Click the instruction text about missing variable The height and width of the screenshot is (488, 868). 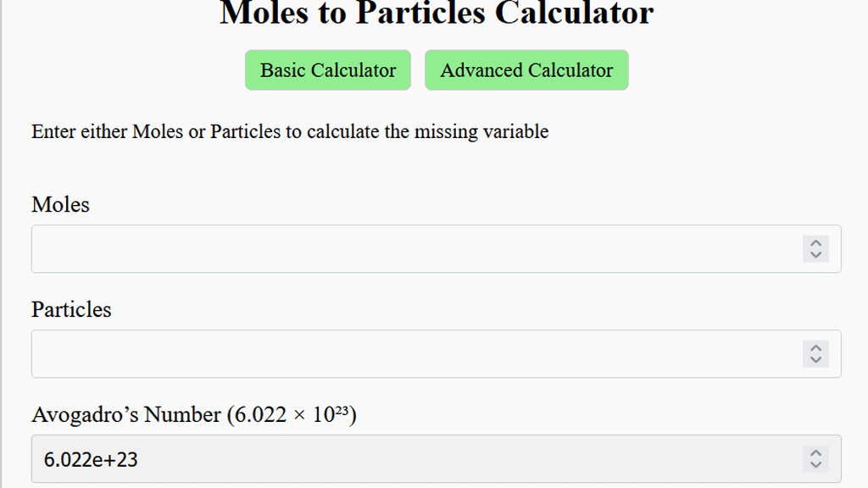click(290, 131)
